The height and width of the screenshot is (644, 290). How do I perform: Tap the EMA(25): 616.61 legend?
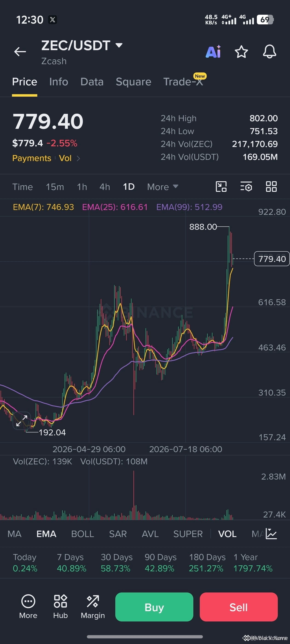click(115, 207)
